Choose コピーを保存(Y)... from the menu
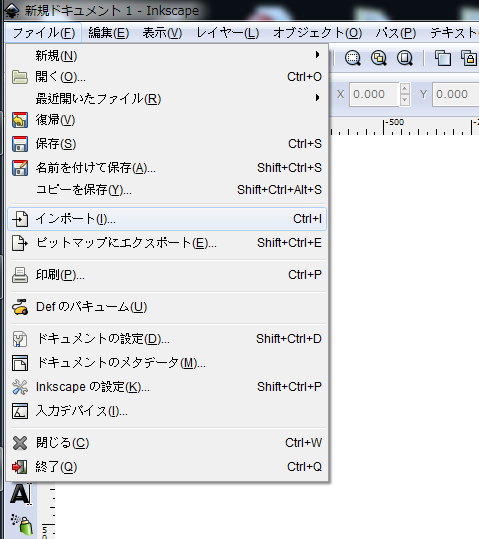This screenshot has height=539, width=479. [166, 190]
